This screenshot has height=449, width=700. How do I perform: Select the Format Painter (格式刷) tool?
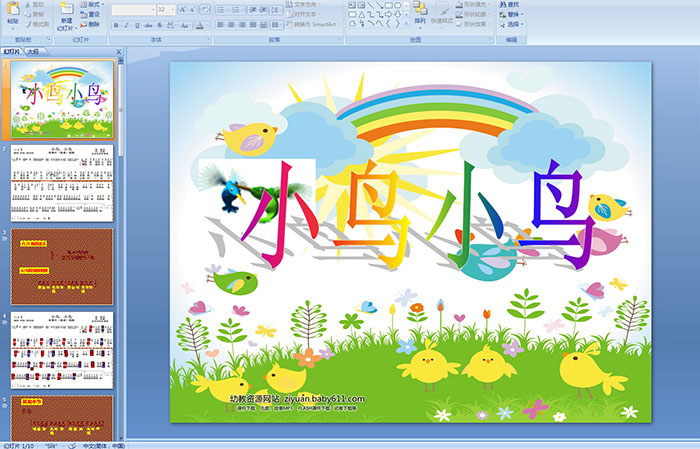[x=37, y=24]
